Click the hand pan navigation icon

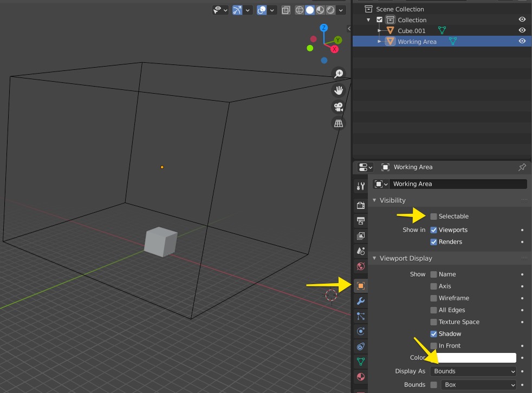click(339, 90)
